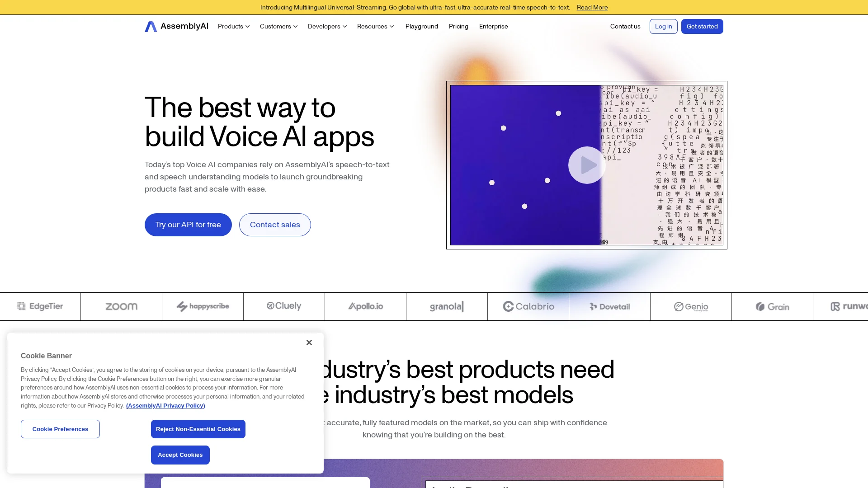
Task: Click the AssemblyAI logo icon
Action: tap(151, 27)
